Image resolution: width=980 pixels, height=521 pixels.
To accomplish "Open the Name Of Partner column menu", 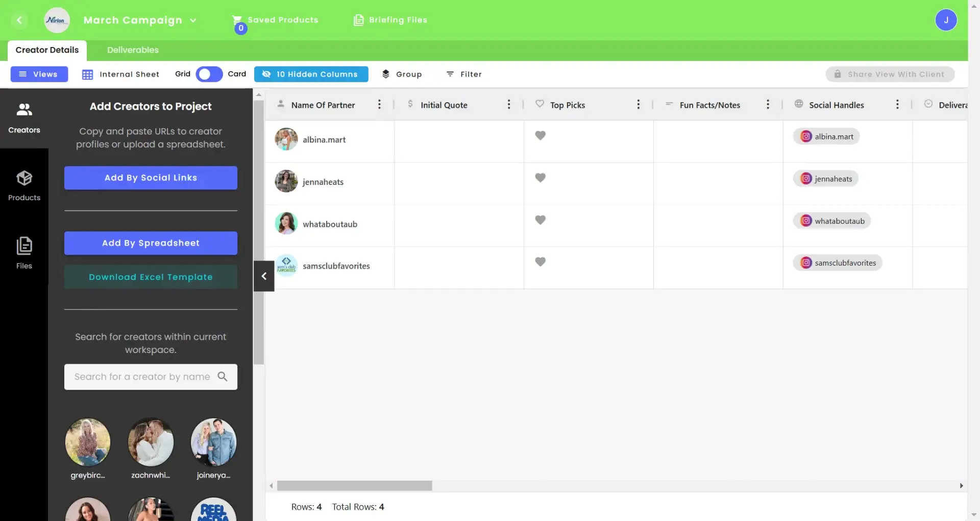I will (x=379, y=104).
